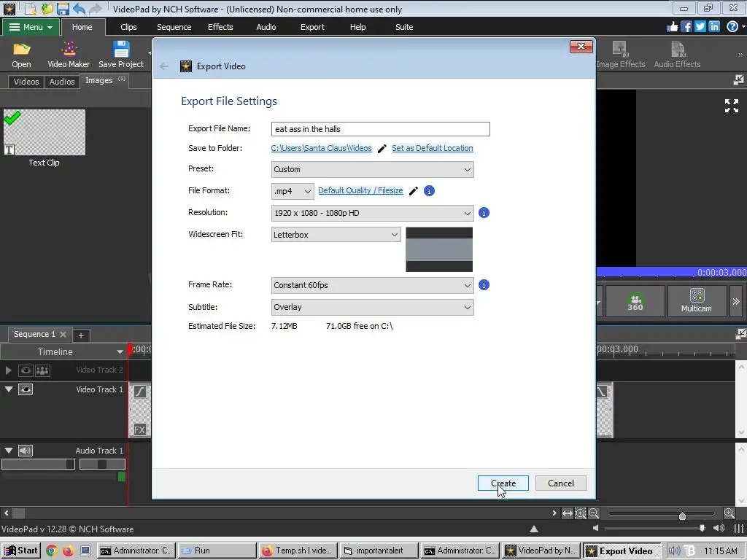Toggle Video Track 2 visibility eye
The width and height of the screenshot is (747, 560).
[x=26, y=370]
